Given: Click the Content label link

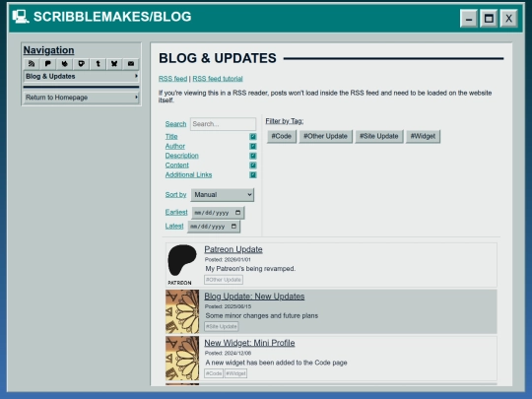Looking at the screenshot, I should pyautogui.click(x=177, y=166).
